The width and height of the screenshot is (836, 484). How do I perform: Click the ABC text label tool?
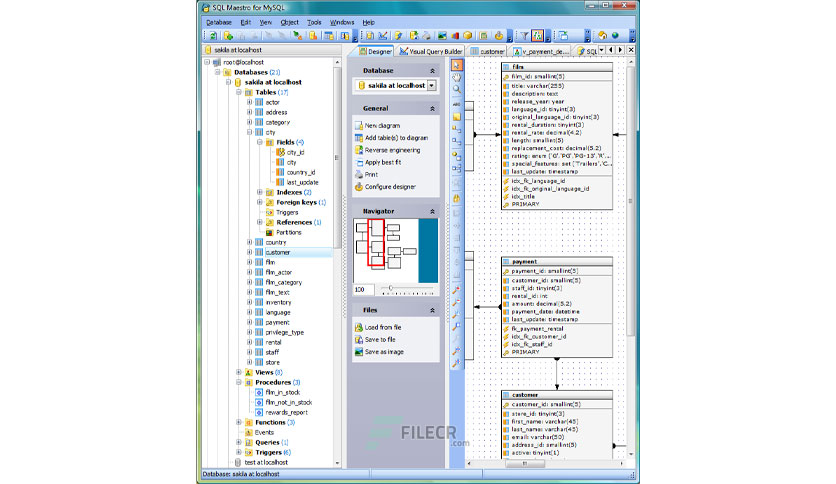click(456, 104)
